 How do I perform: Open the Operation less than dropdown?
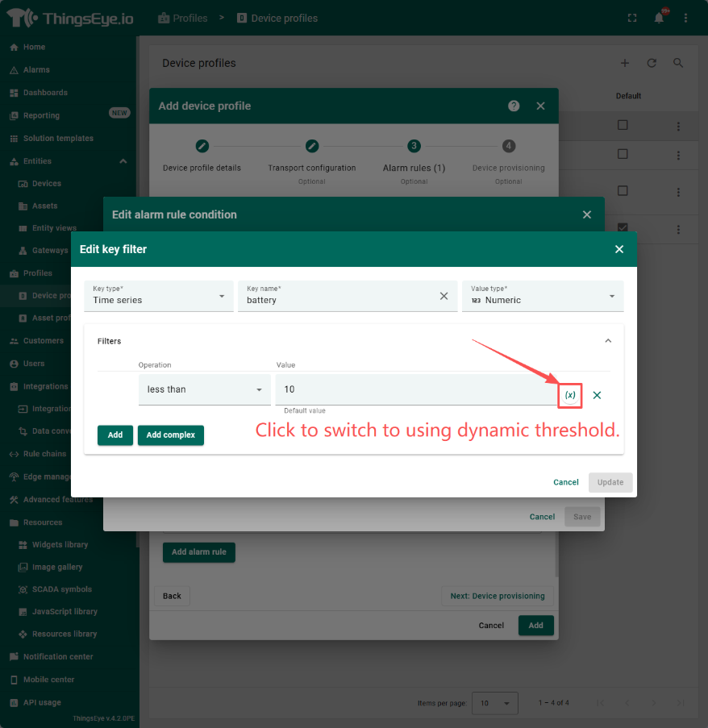(x=204, y=389)
